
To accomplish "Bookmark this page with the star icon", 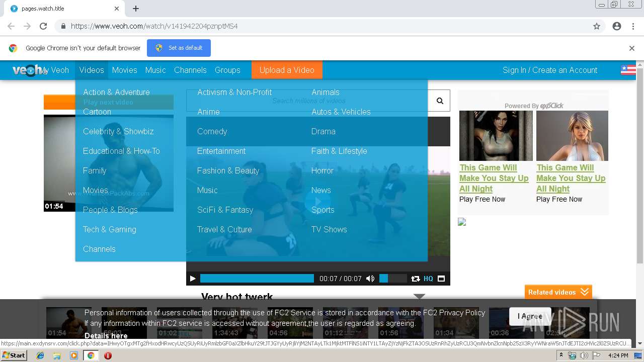I will (x=597, y=26).
